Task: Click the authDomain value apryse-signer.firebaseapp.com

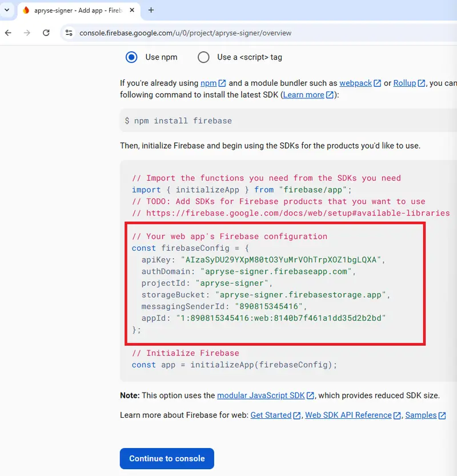Action: coord(276,271)
